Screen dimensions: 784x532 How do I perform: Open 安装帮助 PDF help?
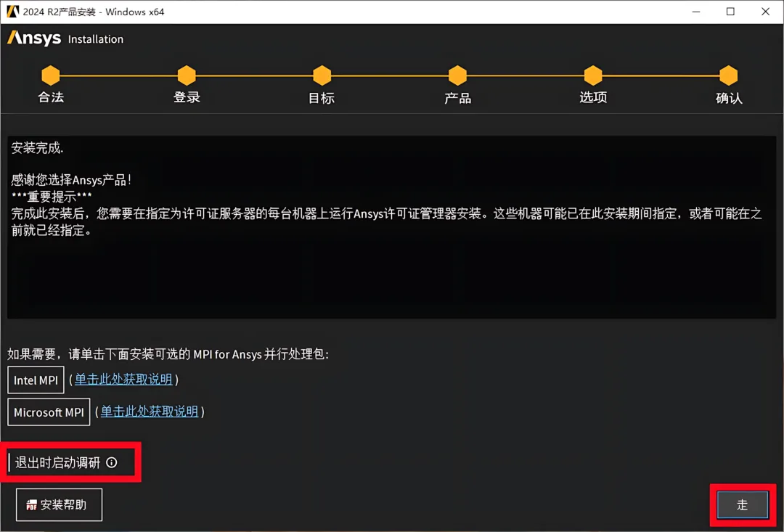[59, 504]
